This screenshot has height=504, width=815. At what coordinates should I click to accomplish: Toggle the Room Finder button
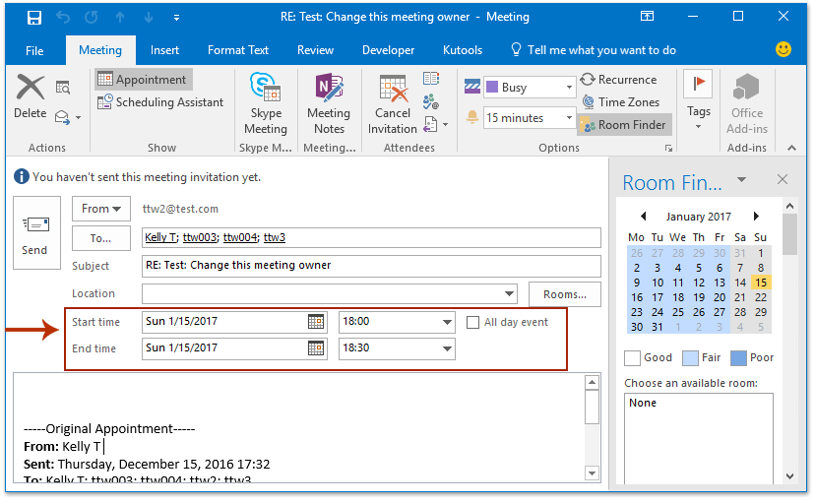(623, 125)
